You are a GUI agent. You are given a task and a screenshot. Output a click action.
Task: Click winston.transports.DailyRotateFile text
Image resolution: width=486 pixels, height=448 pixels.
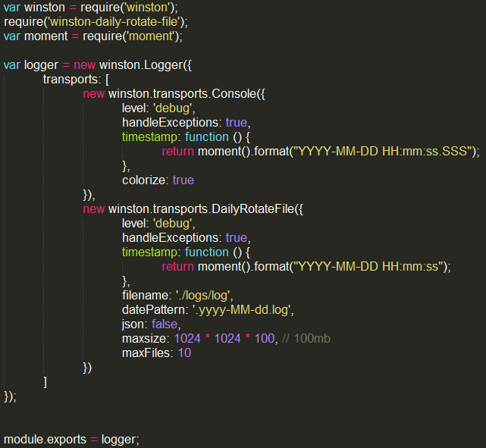click(202, 208)
